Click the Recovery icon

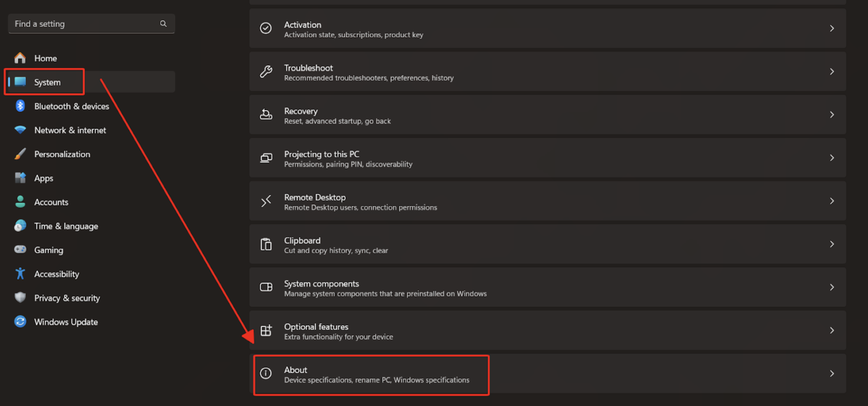(x=266, y=115)
